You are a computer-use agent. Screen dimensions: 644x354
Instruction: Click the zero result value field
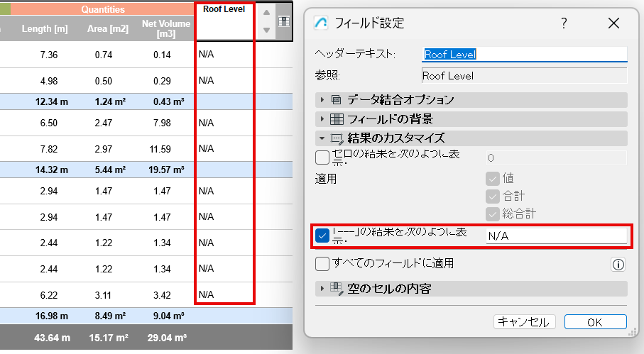pyautogui.click(x=557, y=158)
